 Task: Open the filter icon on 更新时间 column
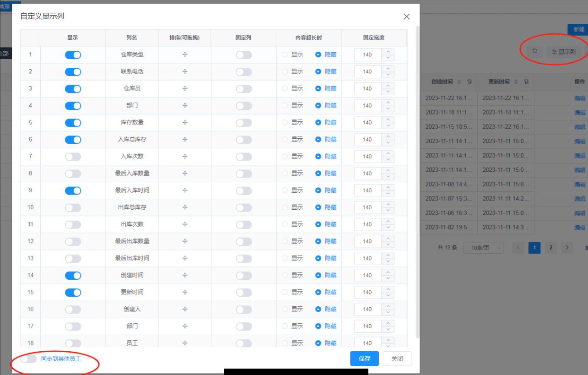click(526, 82)
